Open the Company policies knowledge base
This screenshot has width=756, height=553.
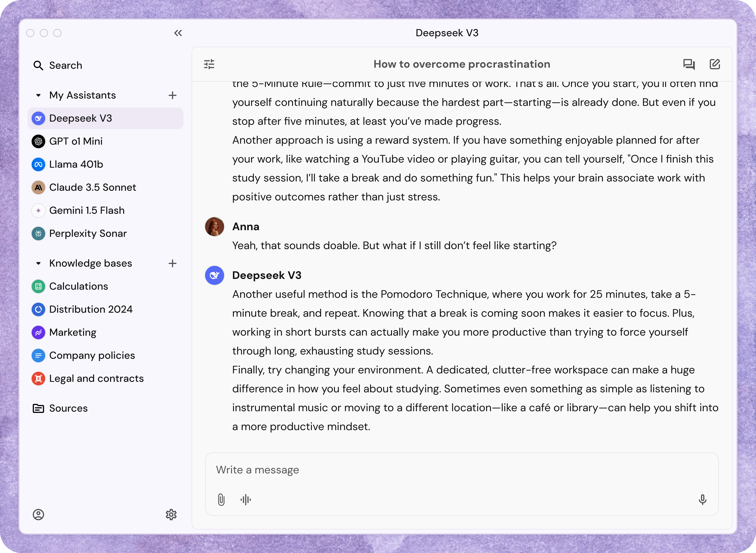(105, 355)
